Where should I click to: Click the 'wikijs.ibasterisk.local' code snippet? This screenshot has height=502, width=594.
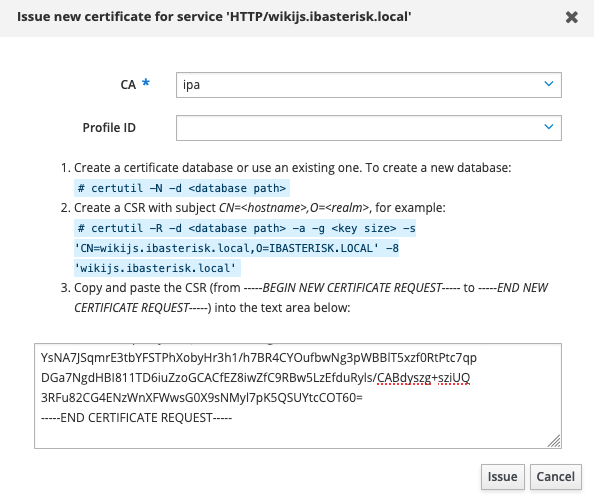coord(157,268)
